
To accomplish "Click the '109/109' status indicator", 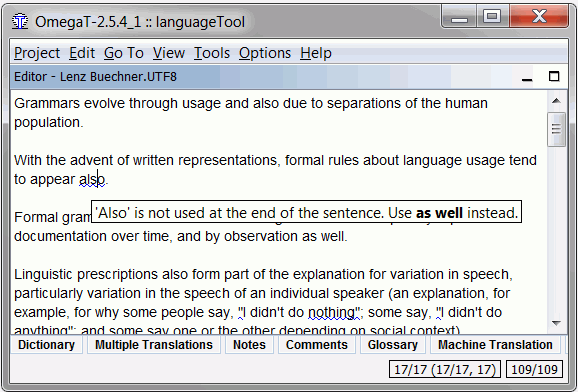I will (535, 370).
